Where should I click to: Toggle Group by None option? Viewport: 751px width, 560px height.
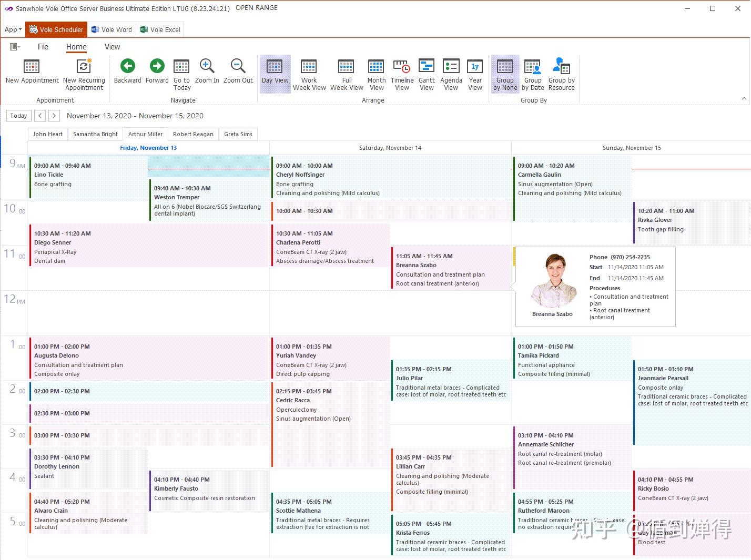[505, 74]
